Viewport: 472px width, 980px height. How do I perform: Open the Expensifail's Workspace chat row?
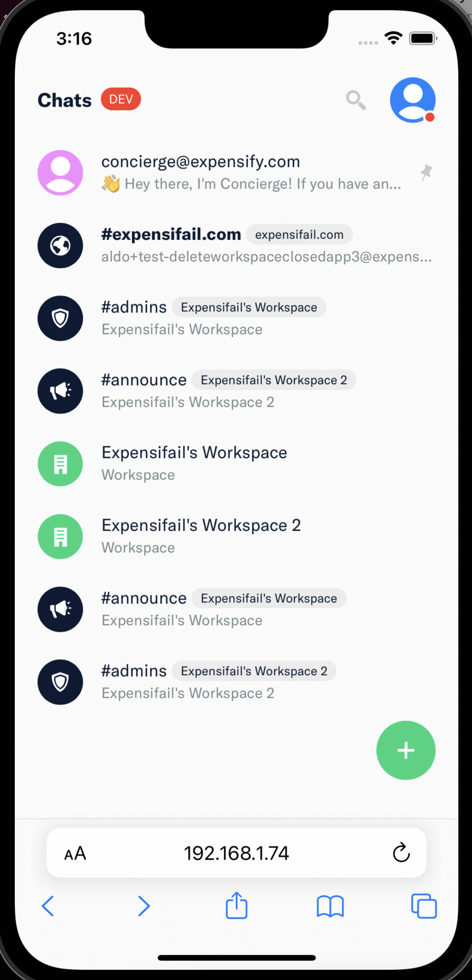point(236,464)
